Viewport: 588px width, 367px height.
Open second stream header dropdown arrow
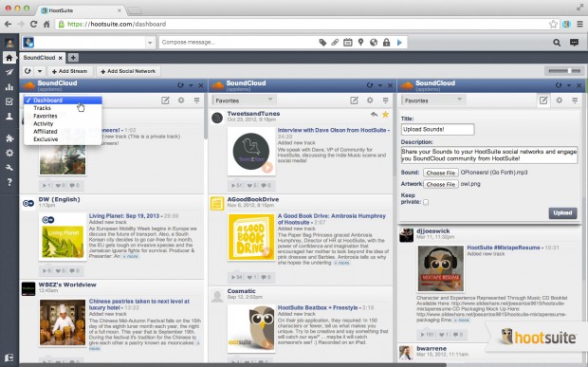pyautogui.click(x=380, y=85)
